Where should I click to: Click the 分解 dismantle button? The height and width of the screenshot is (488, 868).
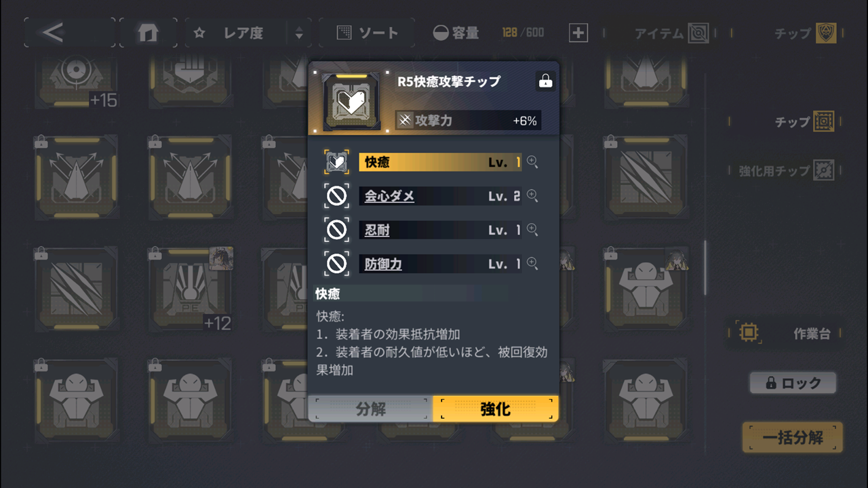click(371, 409)
